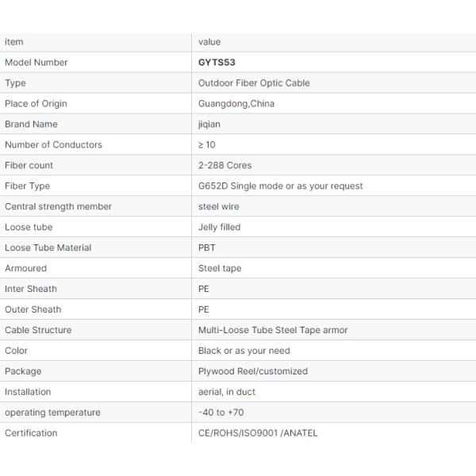
Task: Select the 'Steel tape' armoured value
Action: point(220,268)
